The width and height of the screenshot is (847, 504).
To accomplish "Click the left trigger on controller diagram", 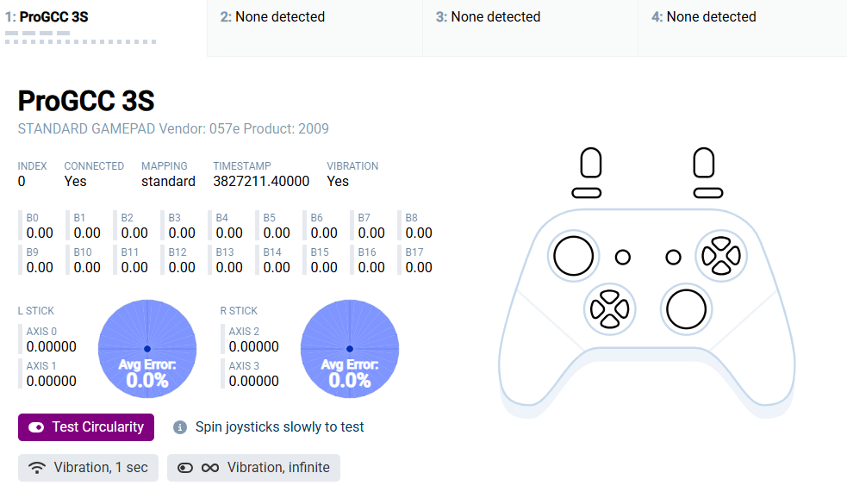I will pos(591,163).
